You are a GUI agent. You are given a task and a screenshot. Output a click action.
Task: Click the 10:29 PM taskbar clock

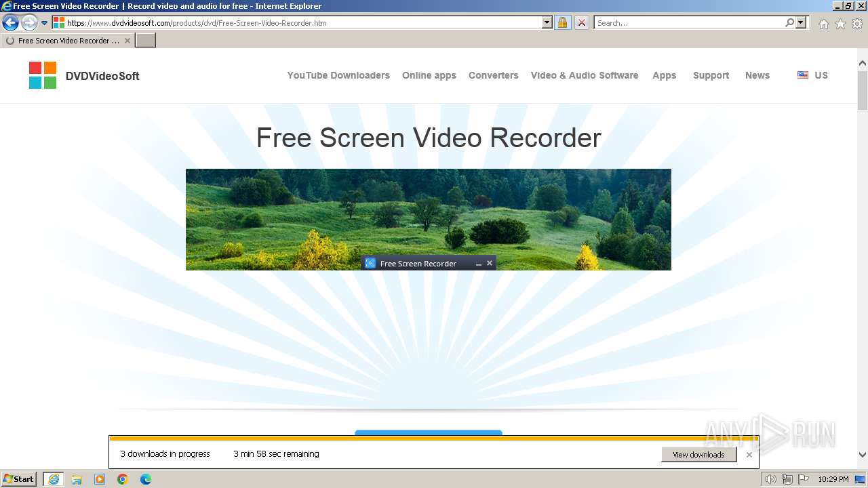pyautogui.click(x=833, y=479)
